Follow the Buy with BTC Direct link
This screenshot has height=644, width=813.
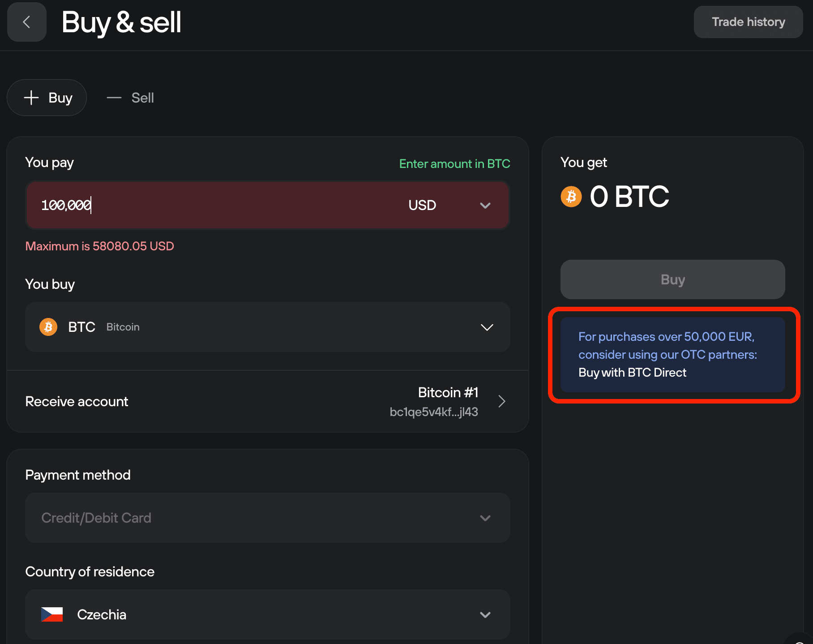coord(632,373)
